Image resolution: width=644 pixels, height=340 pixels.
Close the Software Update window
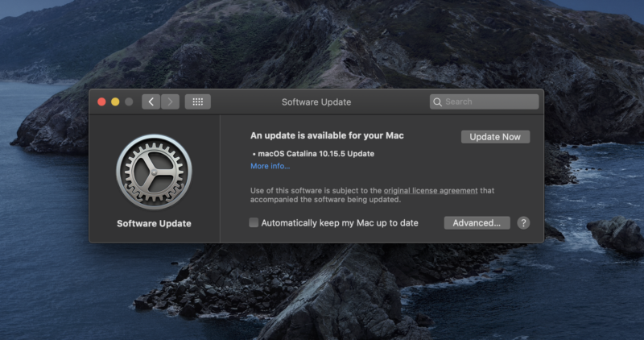101,102
